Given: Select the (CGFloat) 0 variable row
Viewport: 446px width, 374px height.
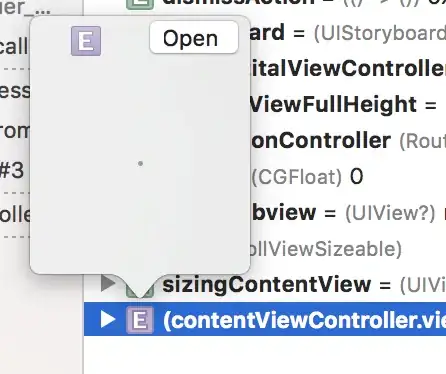Looking at the screenshot, I should 348,177.
